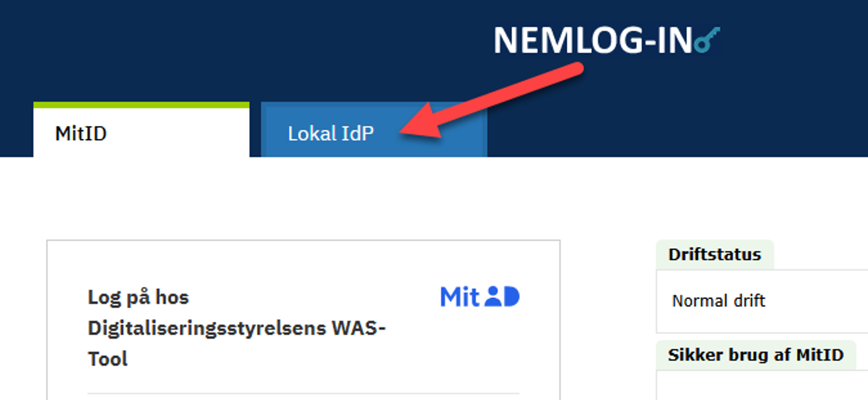Click the NEMLOG-IN logo text
The height and width of the screenshot is (400, 868).
coord(592,40)
